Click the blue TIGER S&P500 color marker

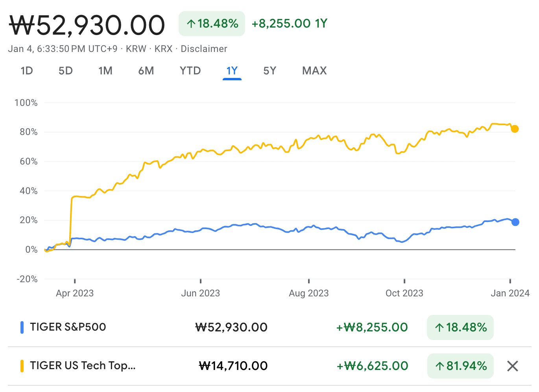coord(22,327)
